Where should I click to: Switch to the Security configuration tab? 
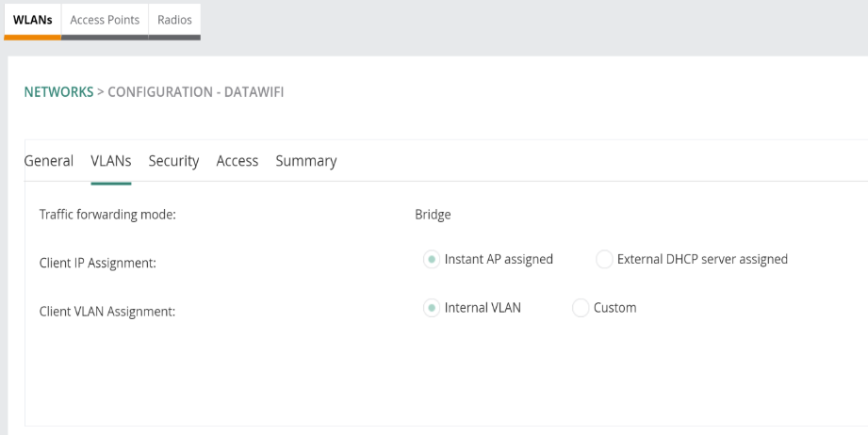173,161
